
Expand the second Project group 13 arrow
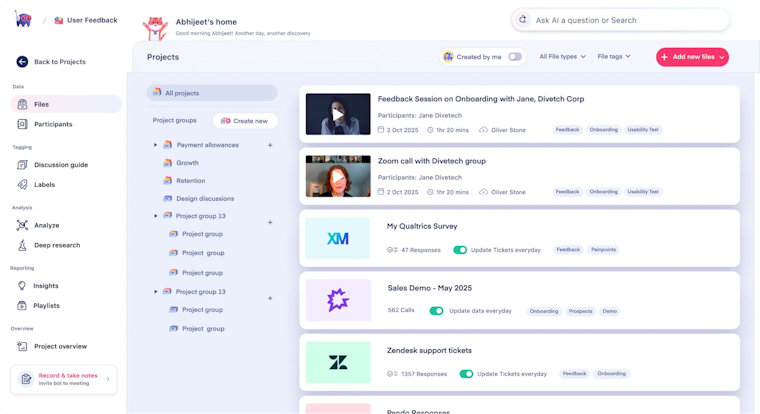156,292
